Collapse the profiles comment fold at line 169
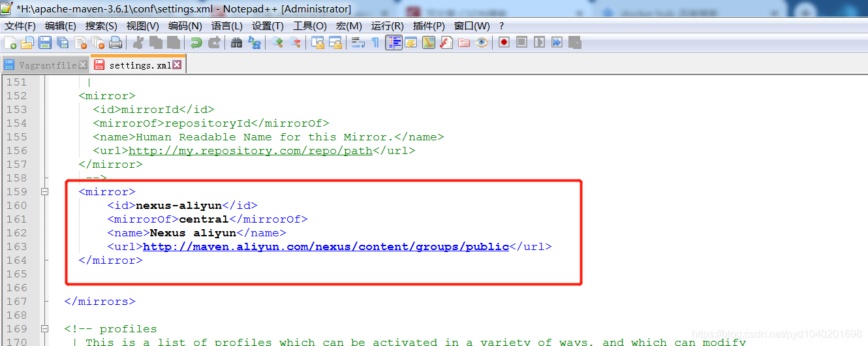This screenshot has width=868, height=346. (44, 329)
